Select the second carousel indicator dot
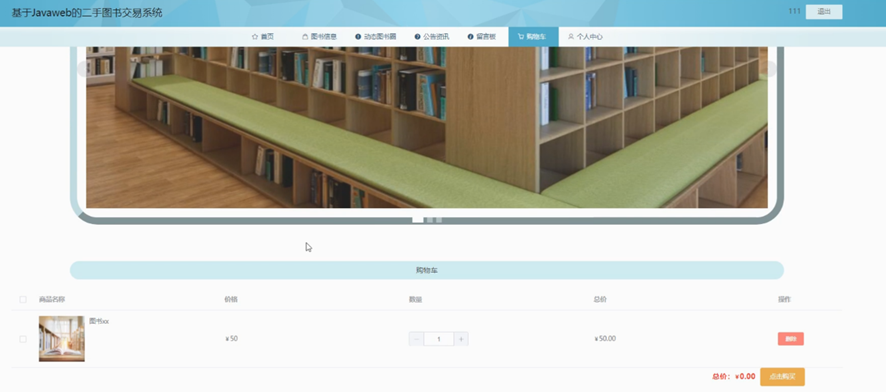 429,220
